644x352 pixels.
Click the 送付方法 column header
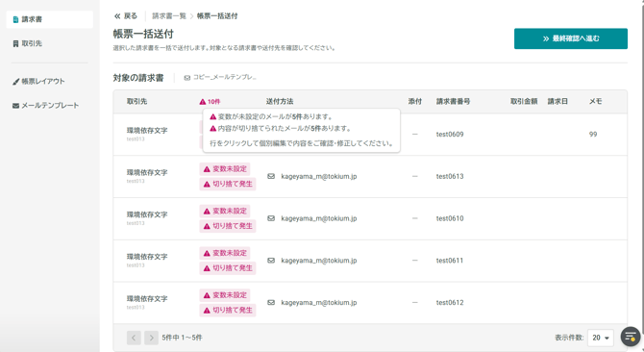tap(280, 101)
